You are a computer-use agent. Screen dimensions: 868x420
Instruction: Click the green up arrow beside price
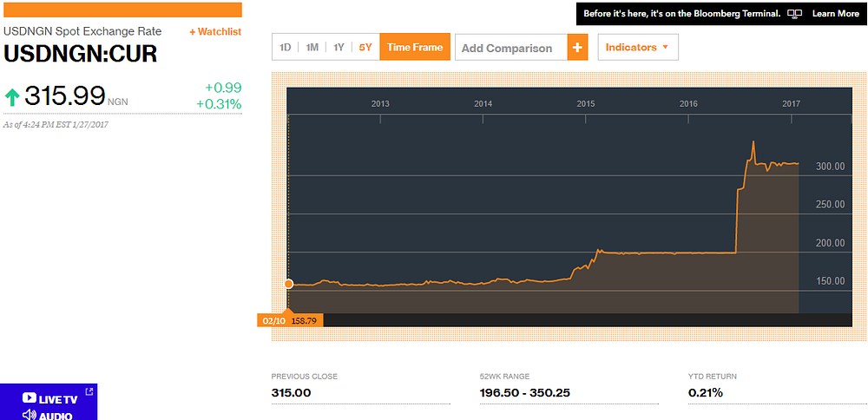pos(13,95)
